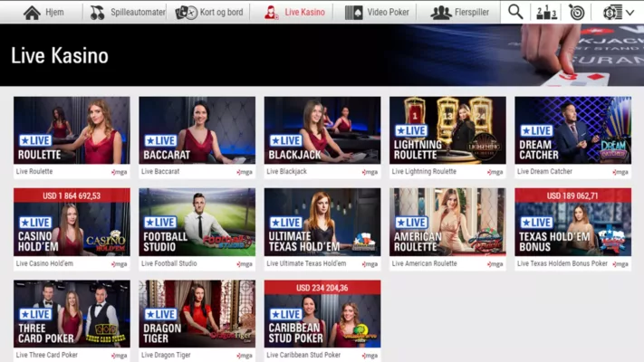644x362 pixels.
Task: Click the Live Blackjack caption
Action: click(287, 172)
